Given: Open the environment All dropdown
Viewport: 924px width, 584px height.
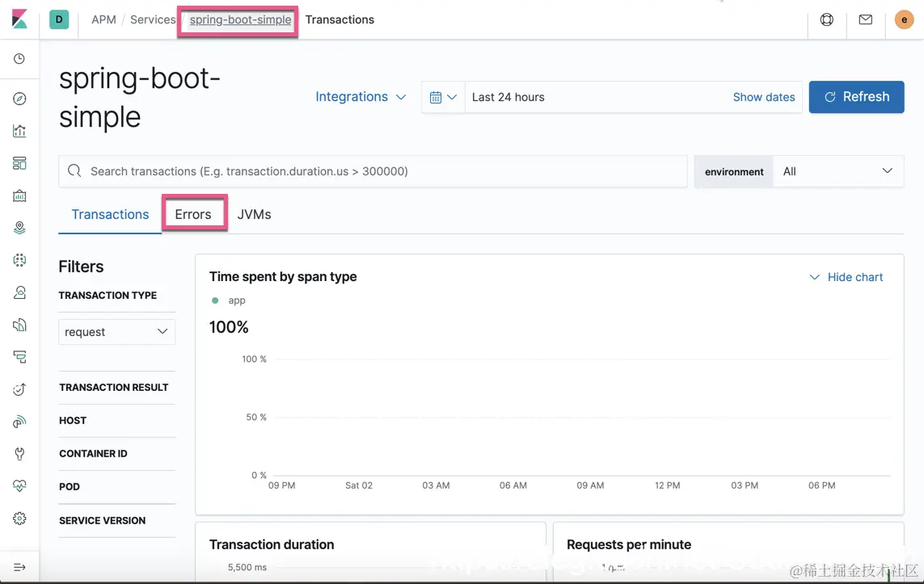Looking at the screenshot, I should 838,171.
